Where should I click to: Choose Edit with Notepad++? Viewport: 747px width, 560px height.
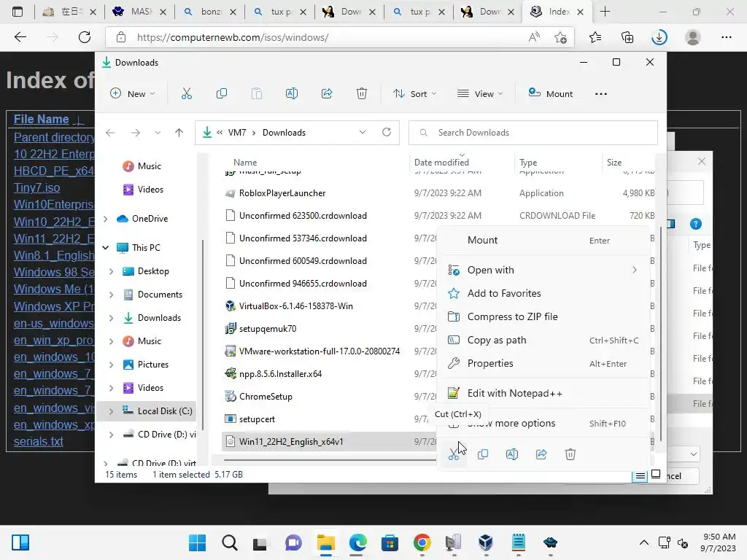tap(543, 393)
